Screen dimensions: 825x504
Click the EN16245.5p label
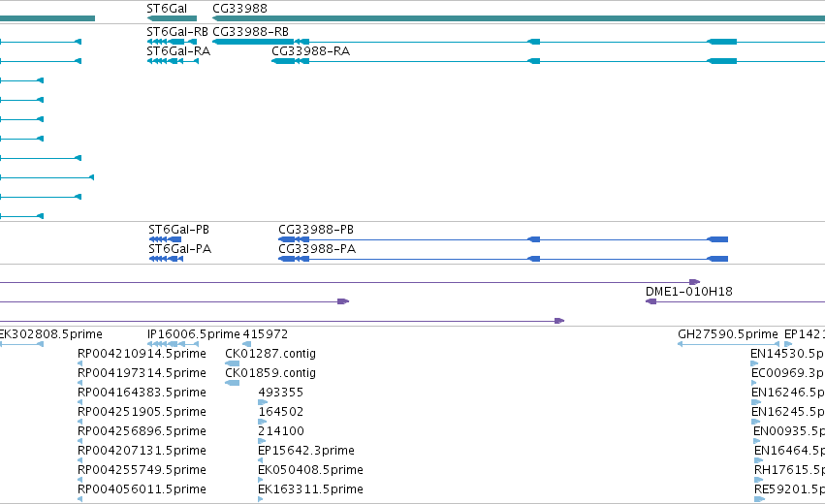click(788, 412)
